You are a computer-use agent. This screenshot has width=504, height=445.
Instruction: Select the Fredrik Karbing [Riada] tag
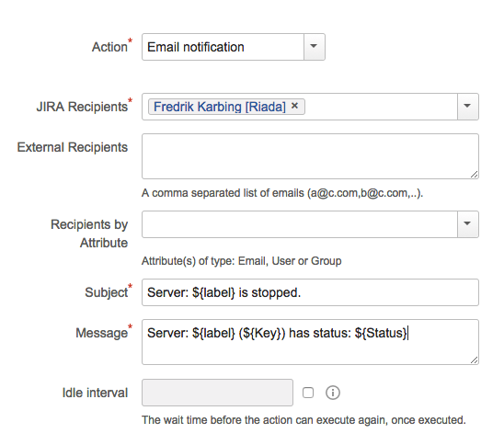(226, 107)
